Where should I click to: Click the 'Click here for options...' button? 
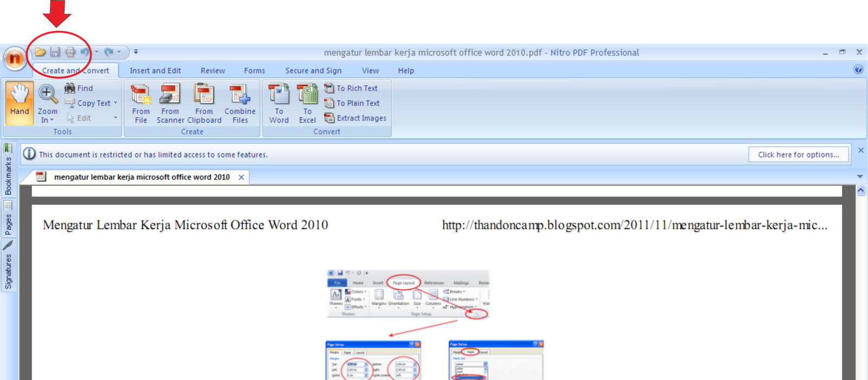click(799, 154)
